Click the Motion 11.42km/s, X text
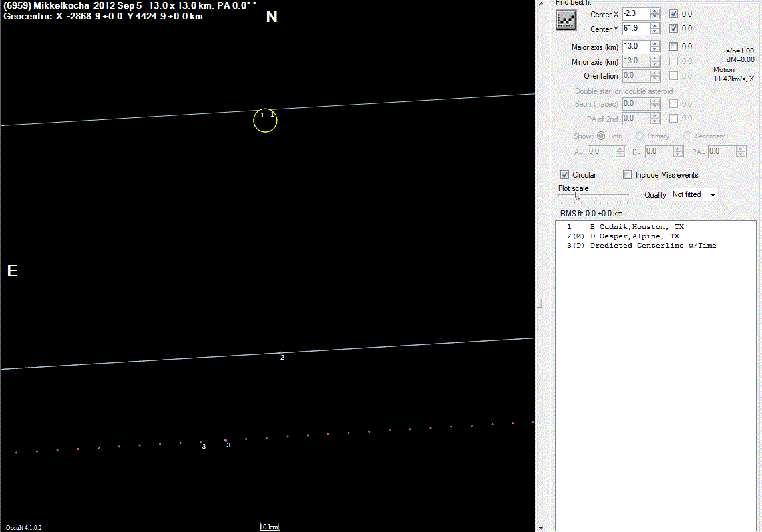 734,74
